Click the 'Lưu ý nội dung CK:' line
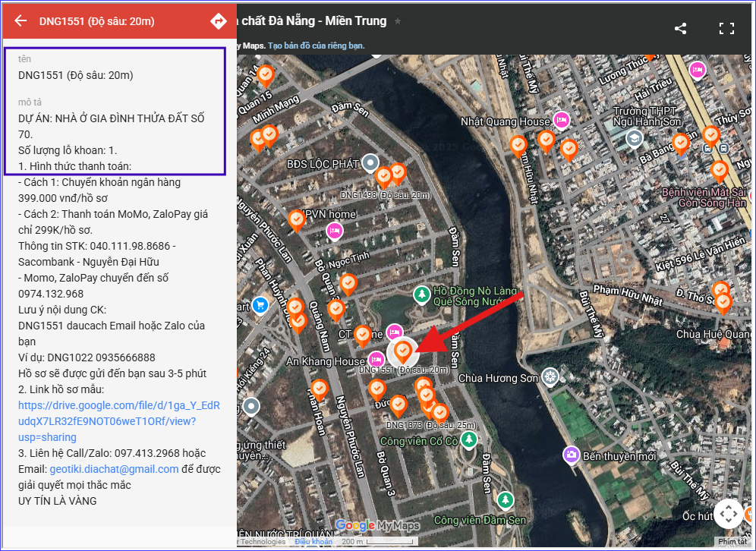The height and width of the screenshot is (551, 756). (62, 310)
